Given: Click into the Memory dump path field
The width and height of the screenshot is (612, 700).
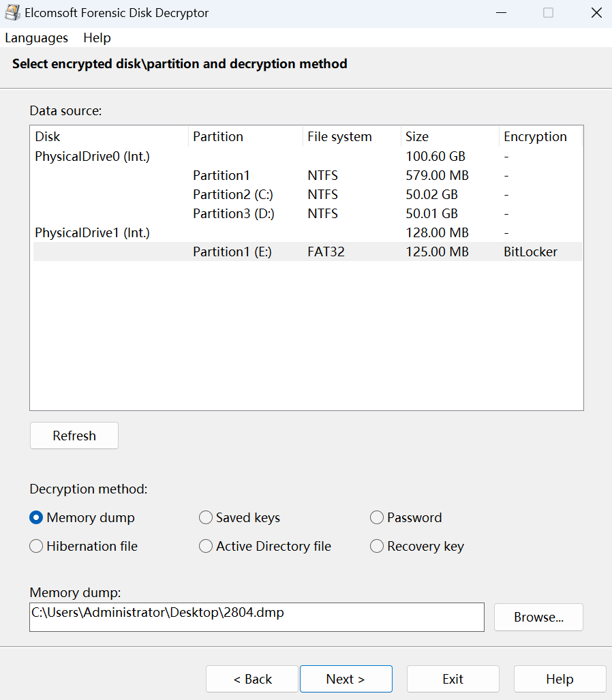Looking at the screenshot, I should click(x=256, y=617).
